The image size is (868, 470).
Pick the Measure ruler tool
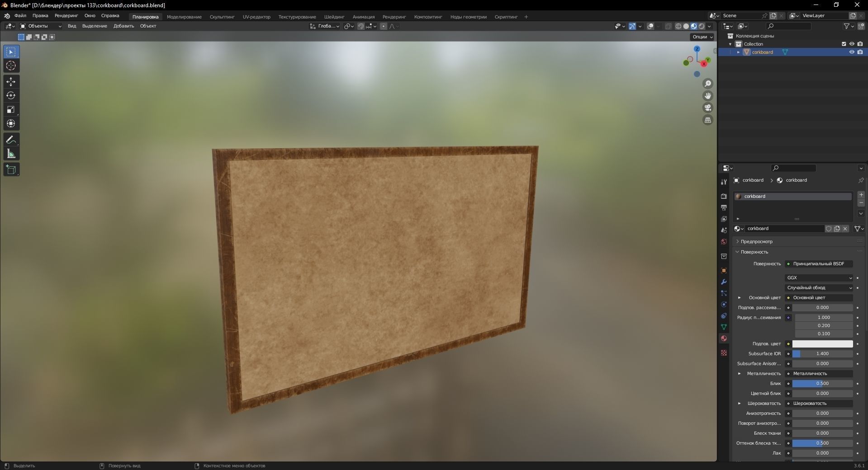coord(11,154)
